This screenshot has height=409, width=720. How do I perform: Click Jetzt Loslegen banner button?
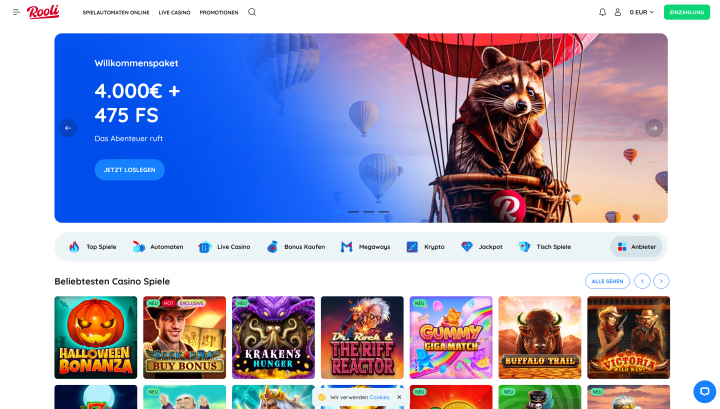click(x=129, y=170)
